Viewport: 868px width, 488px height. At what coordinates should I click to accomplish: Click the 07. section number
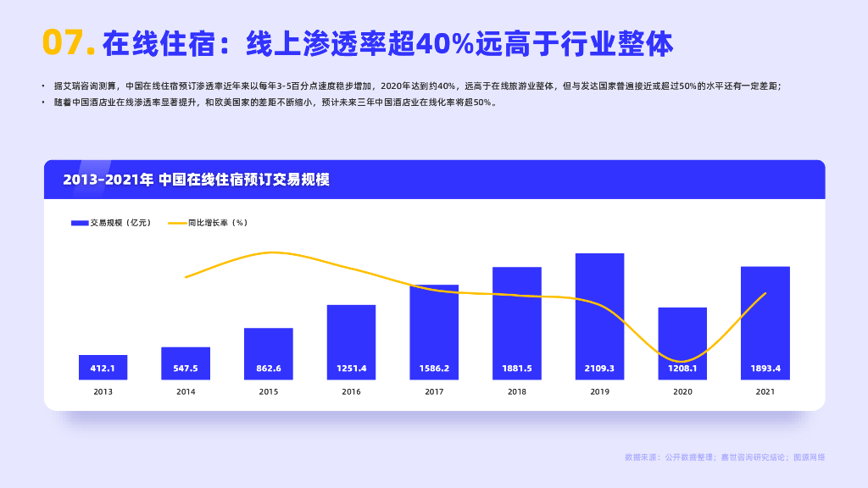coord(64,39)
